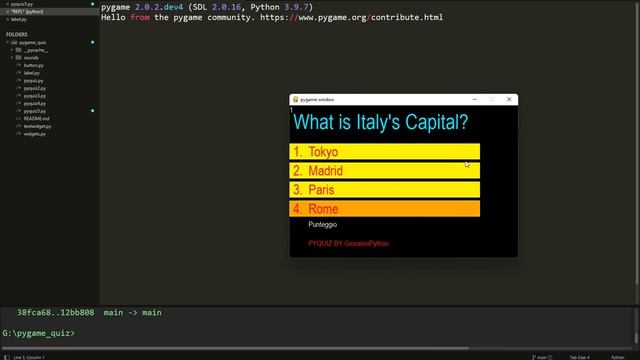The height and width of the screenshot is (360, 640).
Task: Close the *REPL* [python] open file entry
Action: click(7, 12)
